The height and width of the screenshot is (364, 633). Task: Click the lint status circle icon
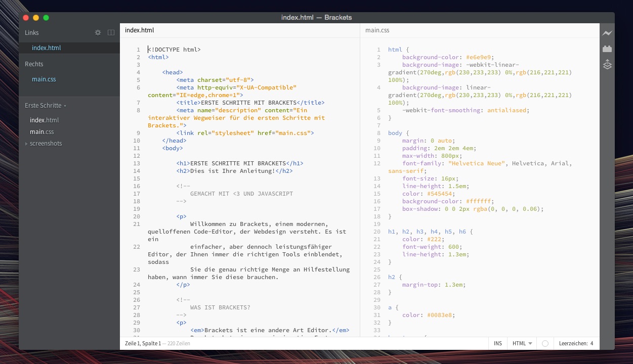point(545,343)
